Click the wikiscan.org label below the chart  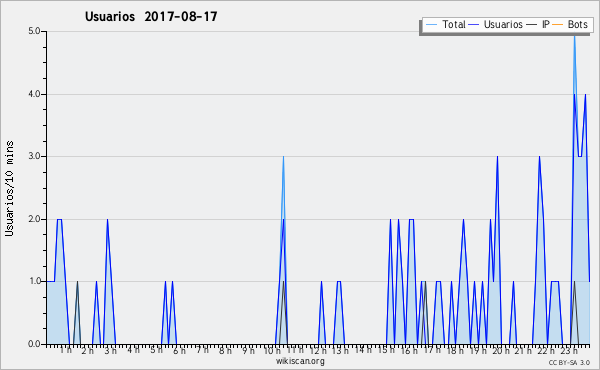point(300,361)
